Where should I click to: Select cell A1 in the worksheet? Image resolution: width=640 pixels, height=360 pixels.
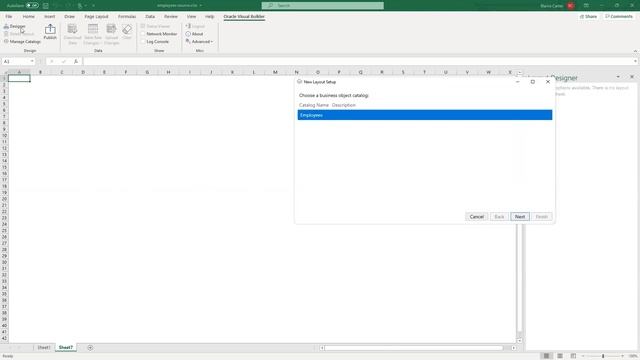click(19, 78)
